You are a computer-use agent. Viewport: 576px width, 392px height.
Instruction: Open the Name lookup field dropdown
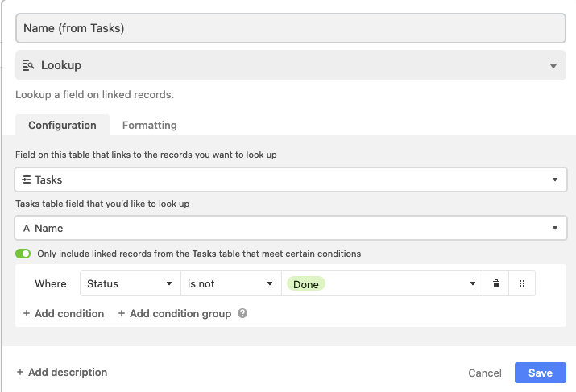[291, 228]
